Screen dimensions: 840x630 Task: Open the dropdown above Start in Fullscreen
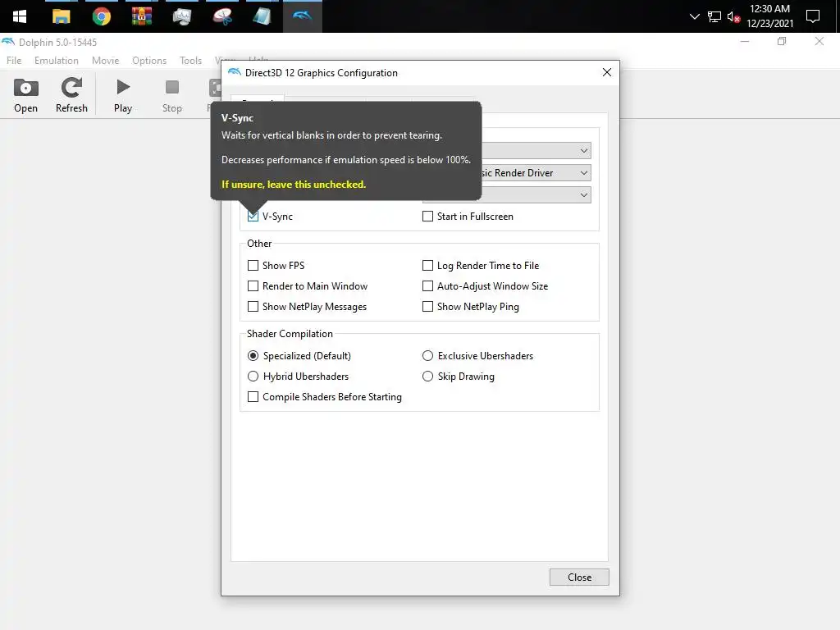point(507,195)
